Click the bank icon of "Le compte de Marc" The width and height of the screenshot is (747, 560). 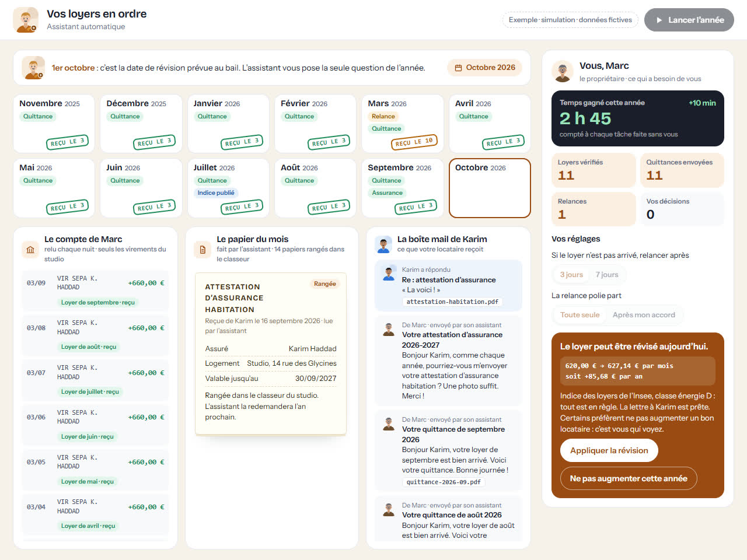[30, 249]
